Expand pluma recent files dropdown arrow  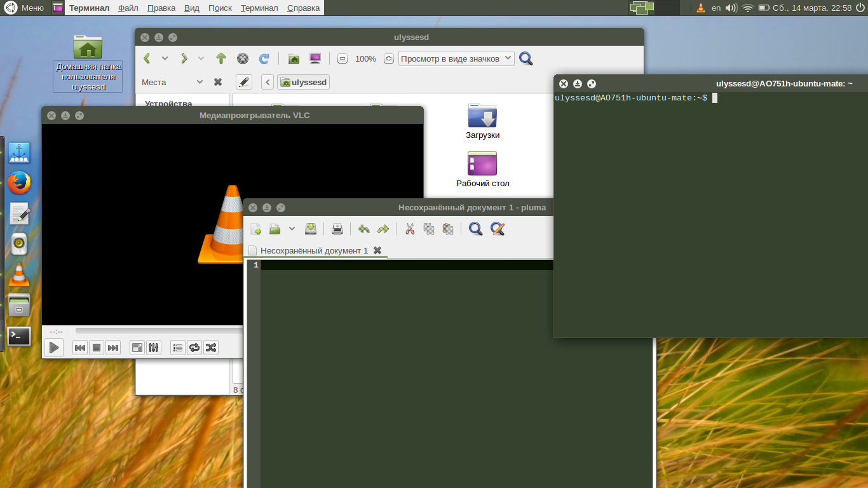pos(292,229)
